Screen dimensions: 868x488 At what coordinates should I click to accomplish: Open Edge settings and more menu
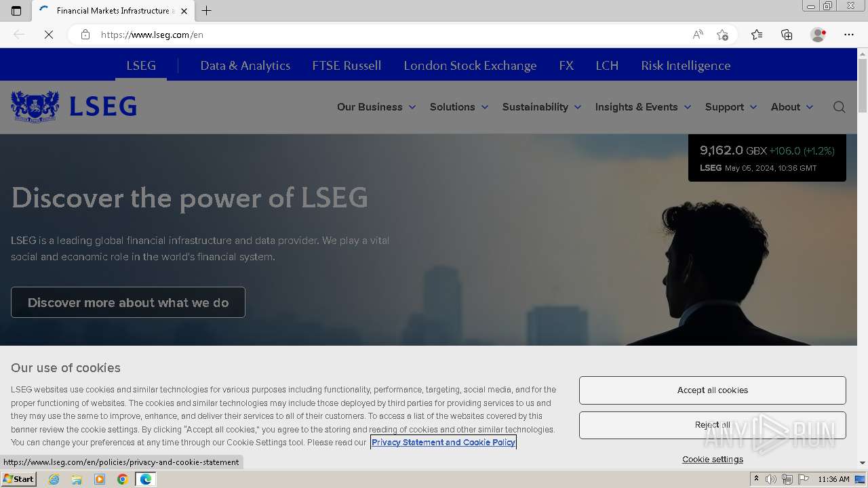tap(849, 35)
